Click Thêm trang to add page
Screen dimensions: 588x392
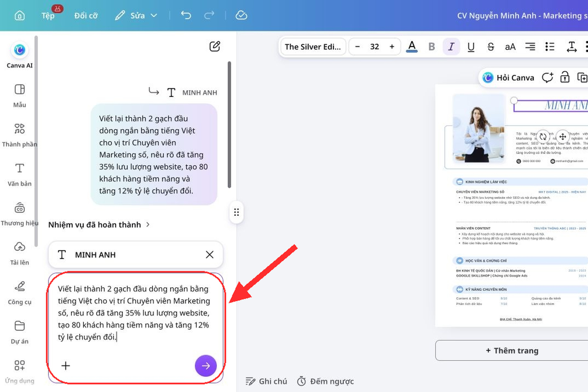[512, 351]
